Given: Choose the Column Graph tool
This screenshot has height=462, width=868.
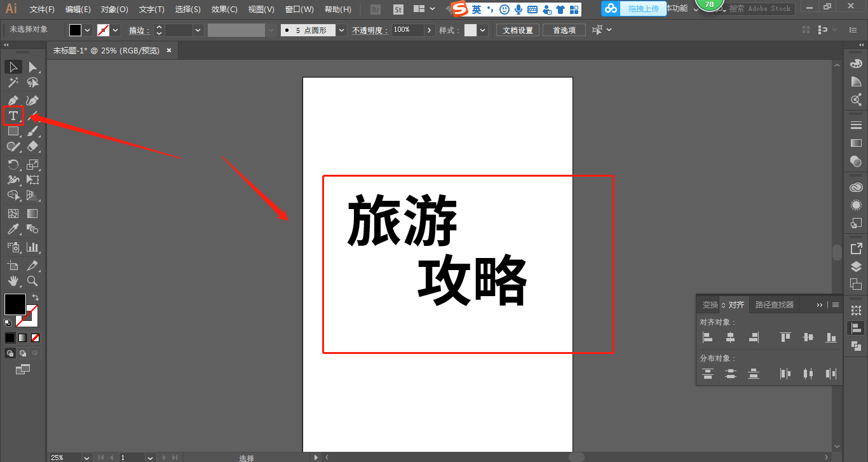Looking at the screenshot, I should (x=32, y=247).
